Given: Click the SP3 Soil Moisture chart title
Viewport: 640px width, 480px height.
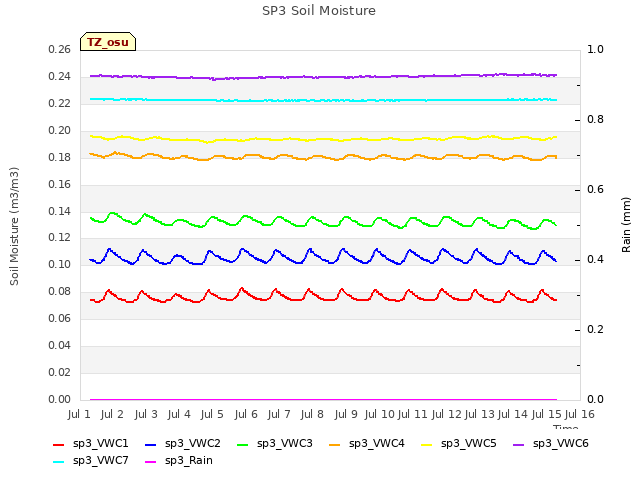Looking at the screenshot, I should 319,11.
